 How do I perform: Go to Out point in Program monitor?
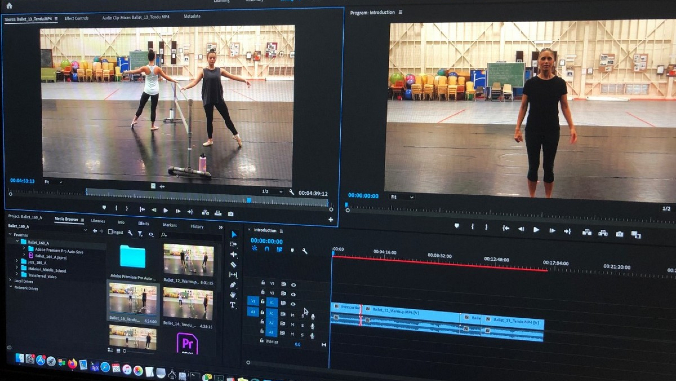[x=567, y=231]
